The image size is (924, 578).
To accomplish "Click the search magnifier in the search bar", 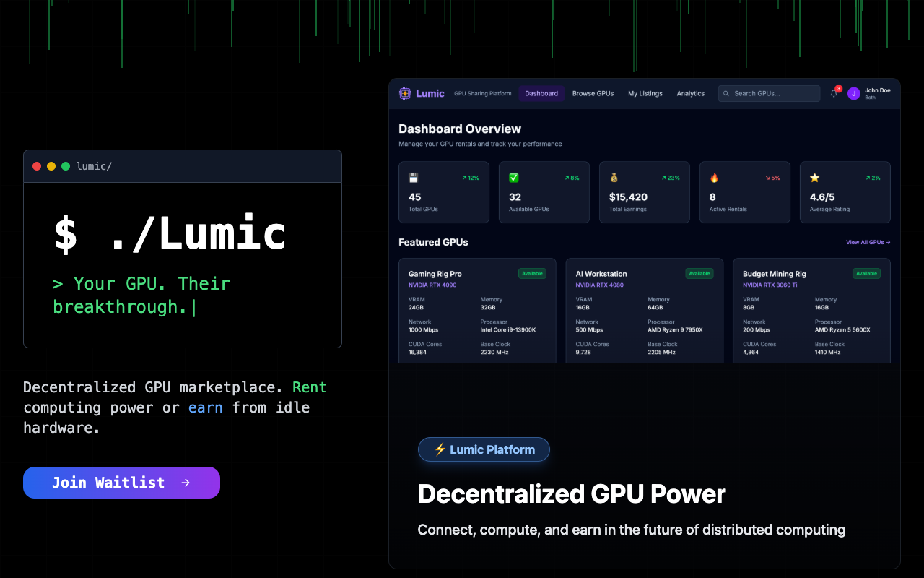I will (725, 93).
